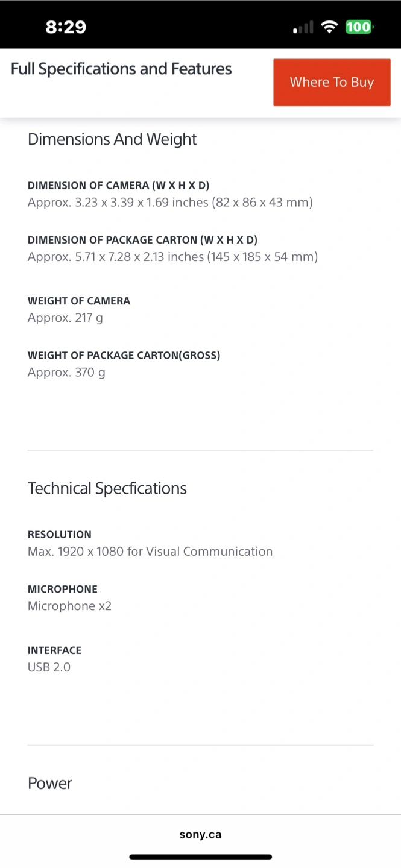The height and width of the screenshot is (868, 401).
Task: Tap the cellular signal bars icon
Action: [303, 27]
